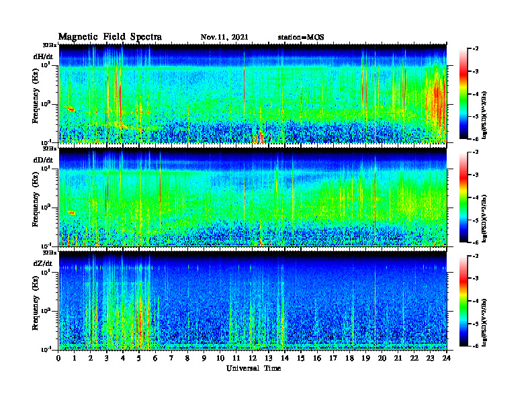Click the "Magnetic Field Spectra" title
The width and height of the screenshot is (532, 411).
pos(110,37)
